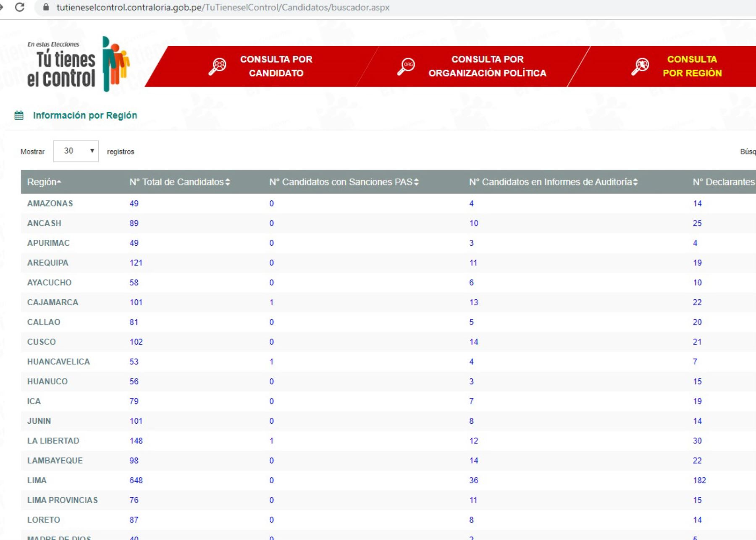Click the Tú tienes el control logo

[x=78, y=64]
